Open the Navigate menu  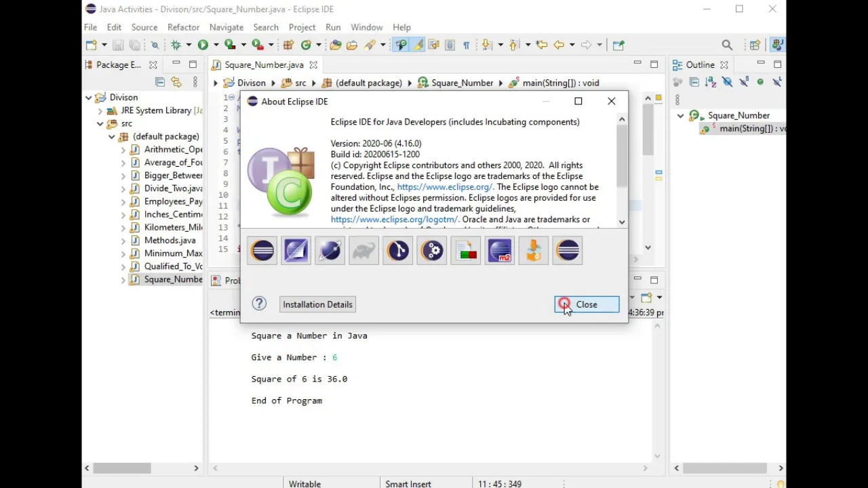click(x=226, y=27)
